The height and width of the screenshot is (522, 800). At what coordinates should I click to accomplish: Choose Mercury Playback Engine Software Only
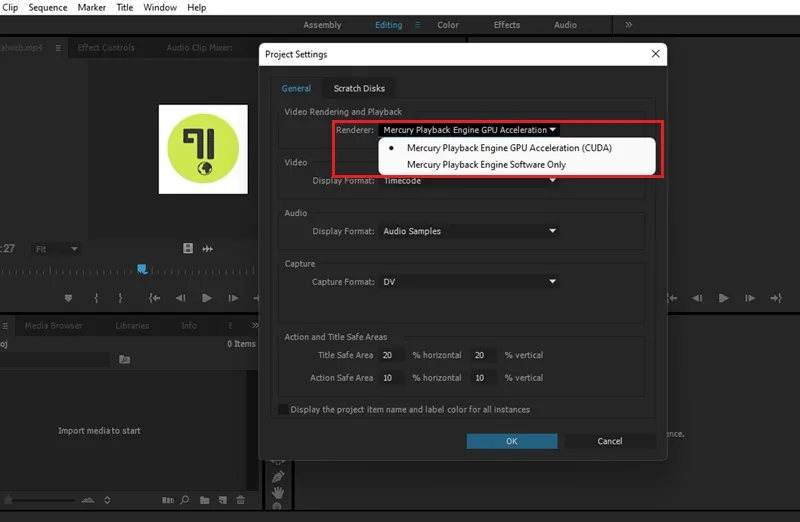(486, 165)
